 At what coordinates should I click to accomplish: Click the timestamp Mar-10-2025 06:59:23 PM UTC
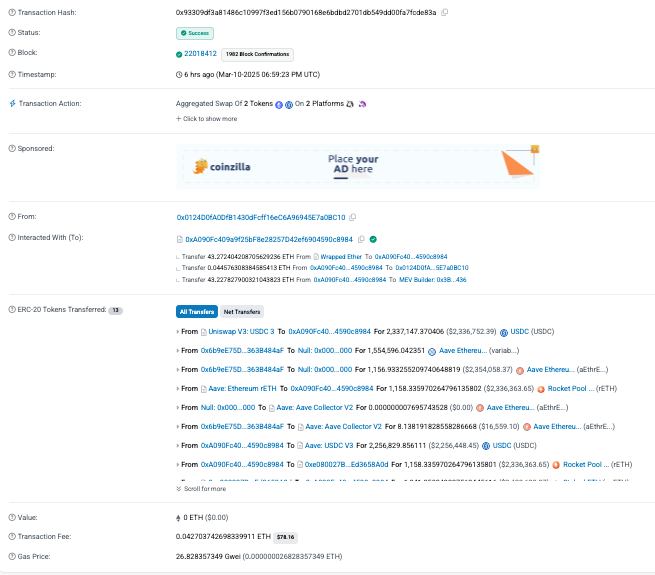pos(268,74)
